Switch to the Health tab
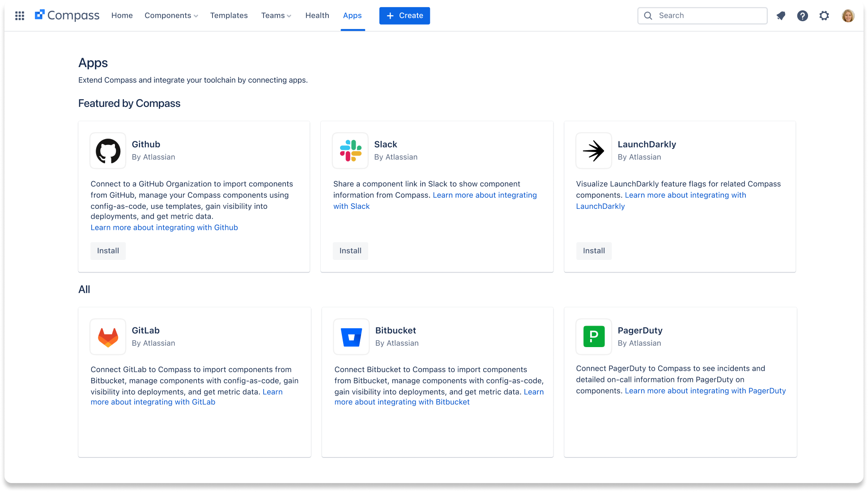Viewport: 868px width, 492px height. pos(317,15)
